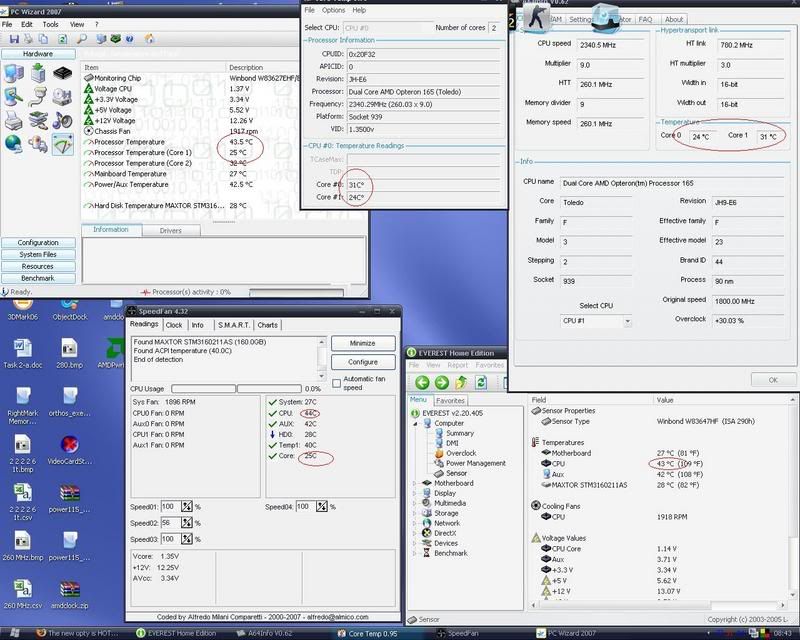This screenshot has height=640, width=800.
Task: Click the Copy icon in PC Wizard toolbar
Action: [x=43, y=39]
